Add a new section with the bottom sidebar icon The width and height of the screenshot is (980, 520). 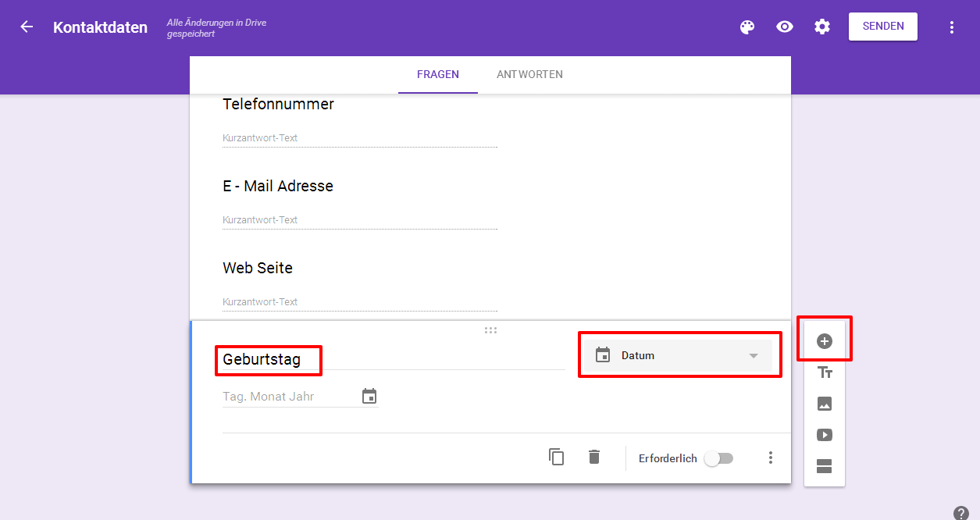(824, 465)
